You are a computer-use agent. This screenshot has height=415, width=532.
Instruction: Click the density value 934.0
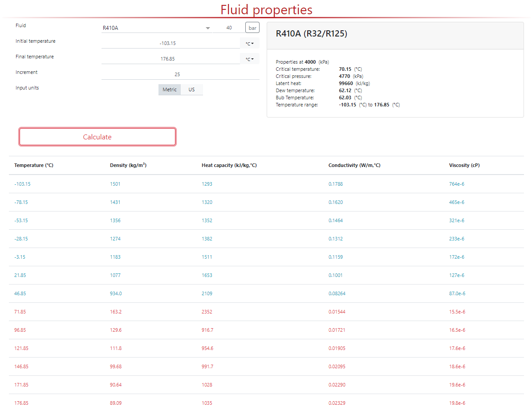coord(116,293)
